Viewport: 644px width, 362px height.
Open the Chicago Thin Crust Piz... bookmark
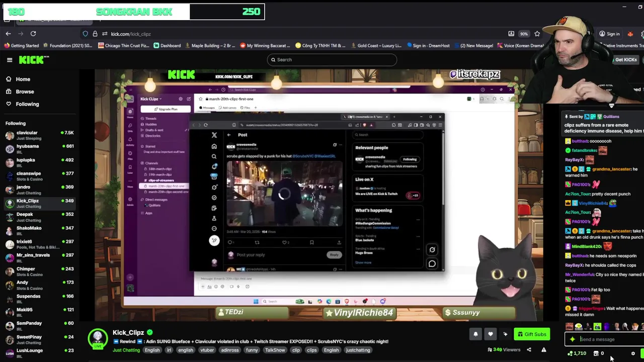coord(123,46)
